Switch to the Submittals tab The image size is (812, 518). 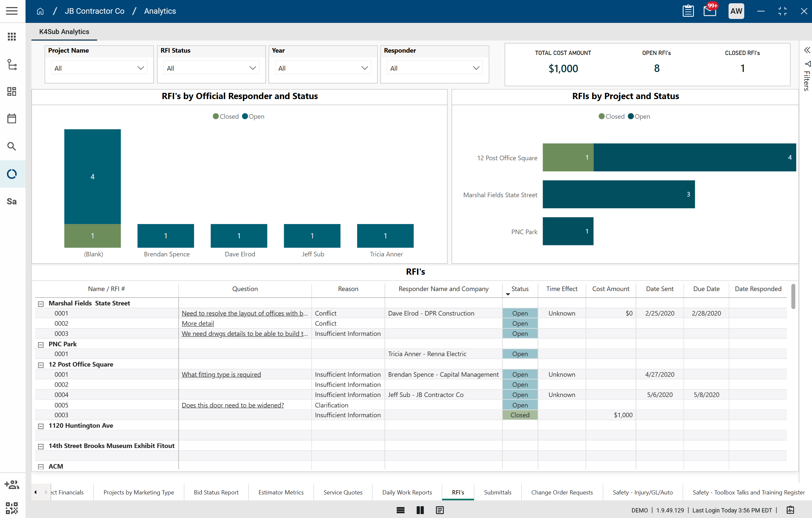pyautogui.click(x=497, y=492)
